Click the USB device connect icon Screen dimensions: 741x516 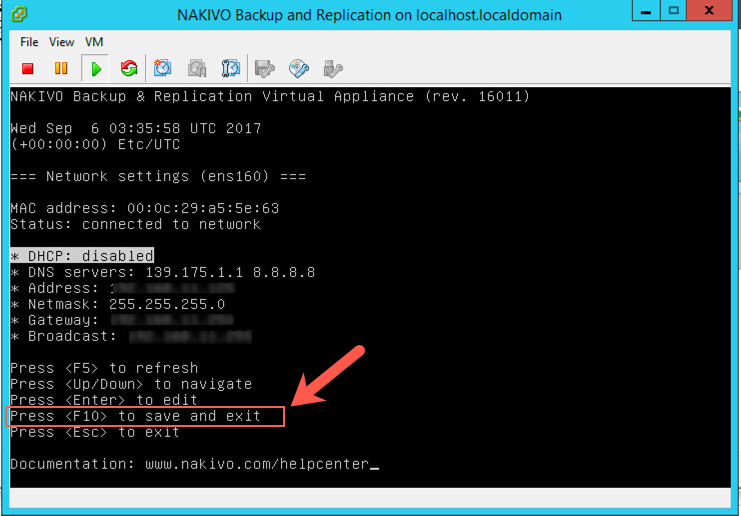333,69
